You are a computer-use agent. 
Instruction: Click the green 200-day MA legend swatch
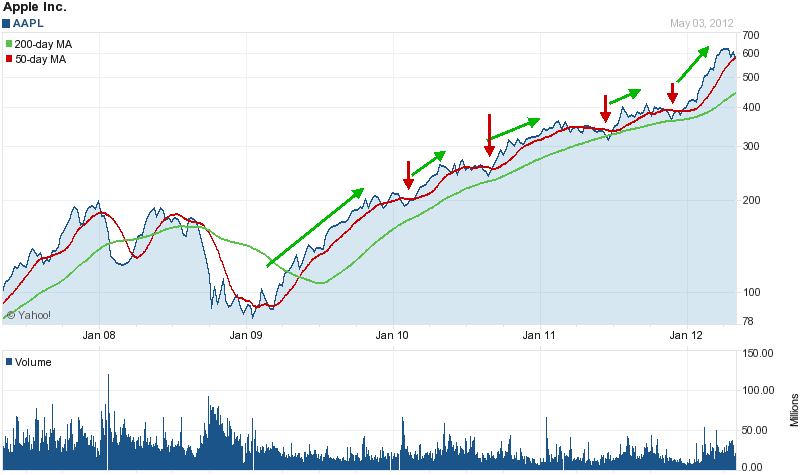point(9,44)
